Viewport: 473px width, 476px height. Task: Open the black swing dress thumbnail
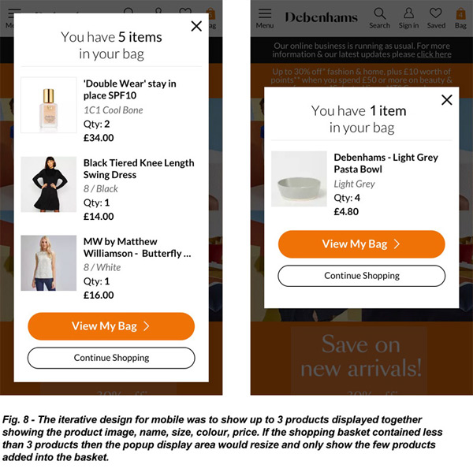[49, 184]
